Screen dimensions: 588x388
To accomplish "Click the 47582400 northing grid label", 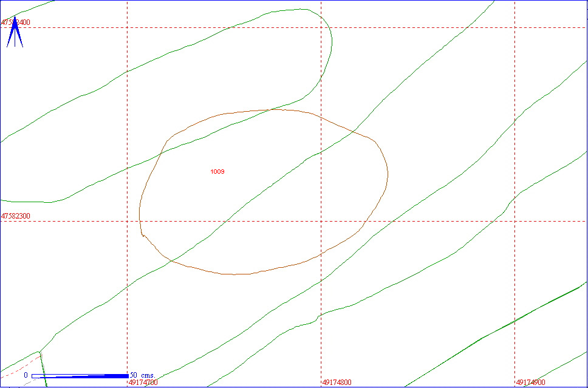I will [15, 22].
